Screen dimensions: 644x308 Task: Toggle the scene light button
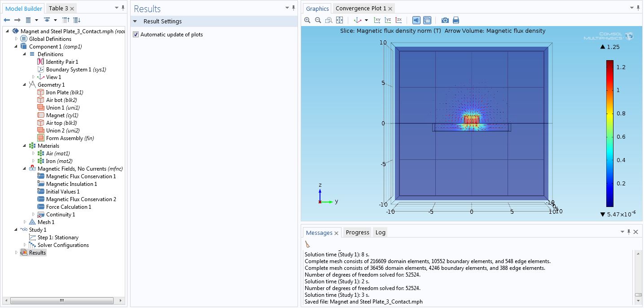(x=416, y=20)
